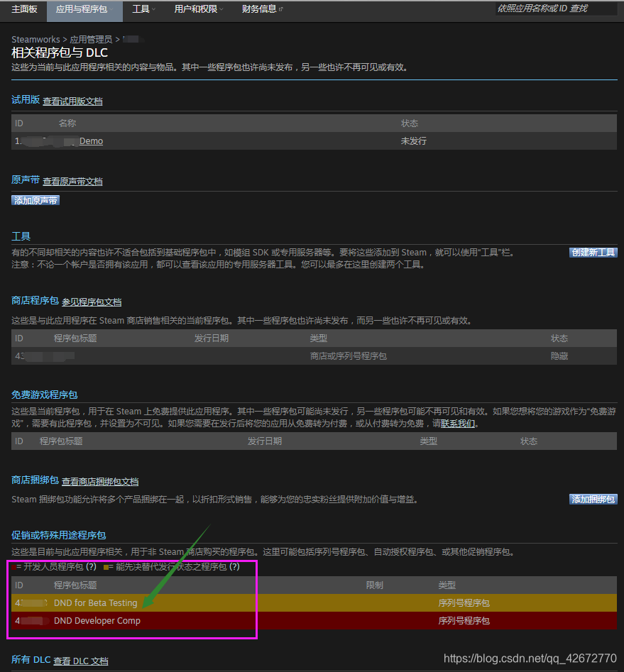Open 查看试用版文档 documentation link

click(72, 101)
